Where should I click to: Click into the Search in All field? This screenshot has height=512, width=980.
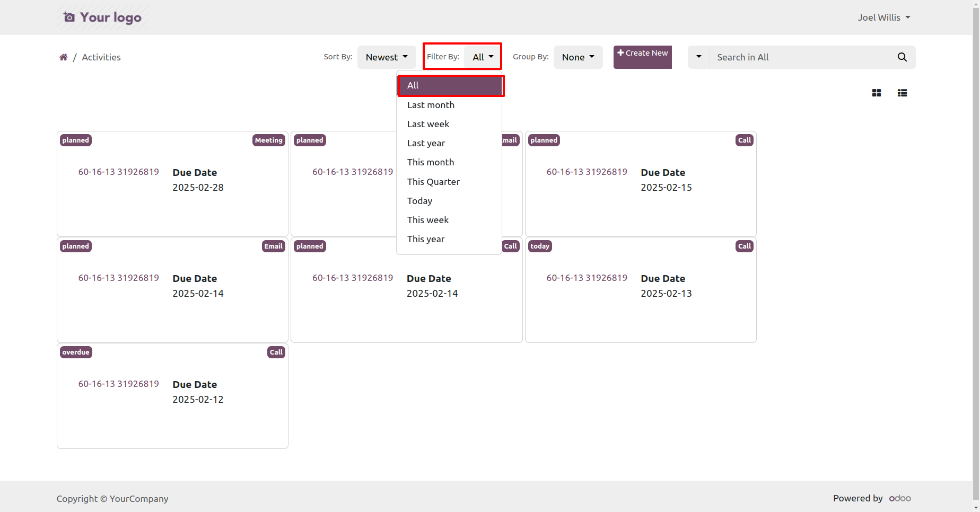tap(800, 57)
